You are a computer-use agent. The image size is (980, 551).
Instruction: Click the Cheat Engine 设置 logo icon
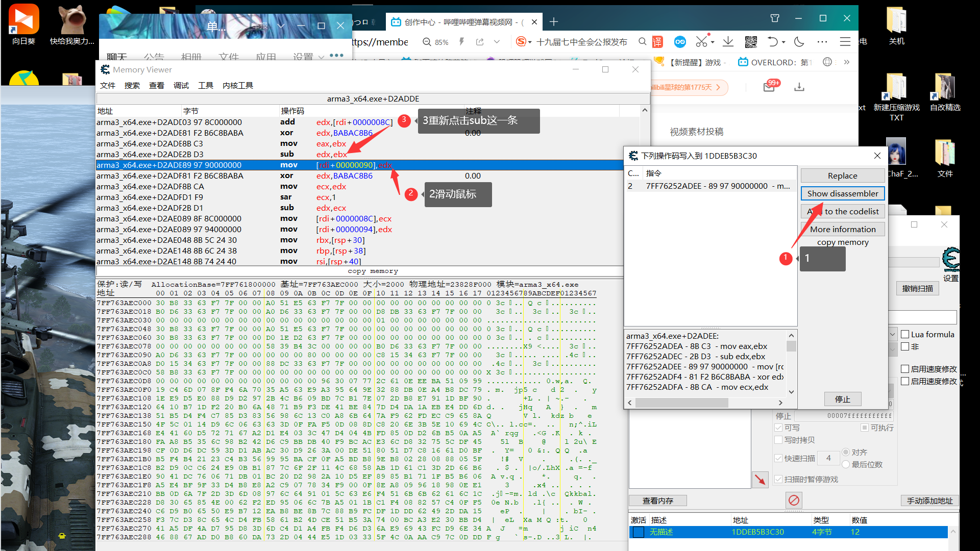point(951,259)
